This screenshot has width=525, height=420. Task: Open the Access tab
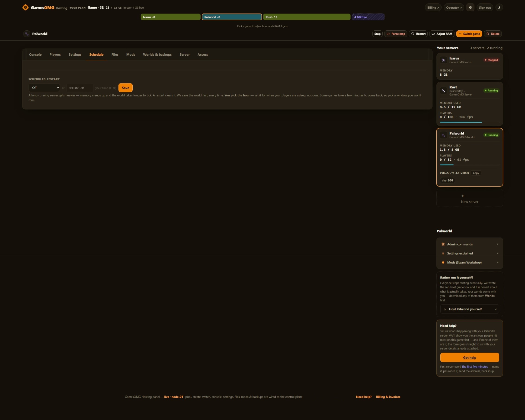pyautogui.click(x=203, y=55)
